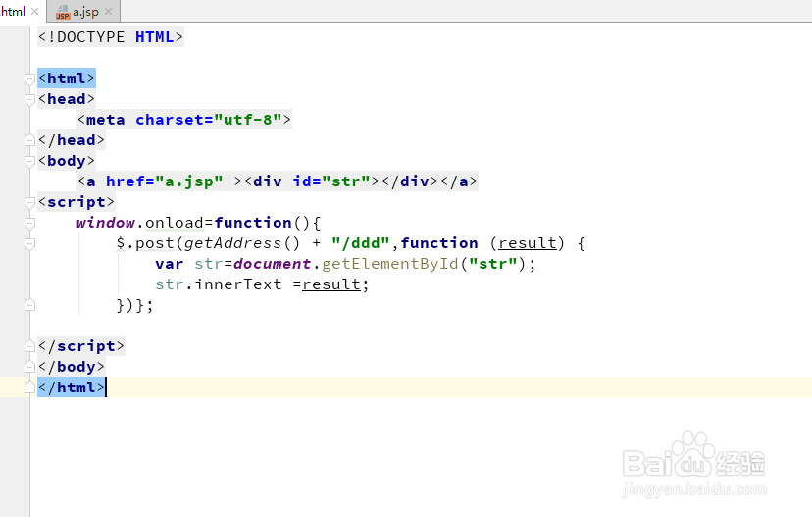The width and height of the screenshot is (812, 517).
Task: Click str.innerText in the code
Action: point(219,284)
